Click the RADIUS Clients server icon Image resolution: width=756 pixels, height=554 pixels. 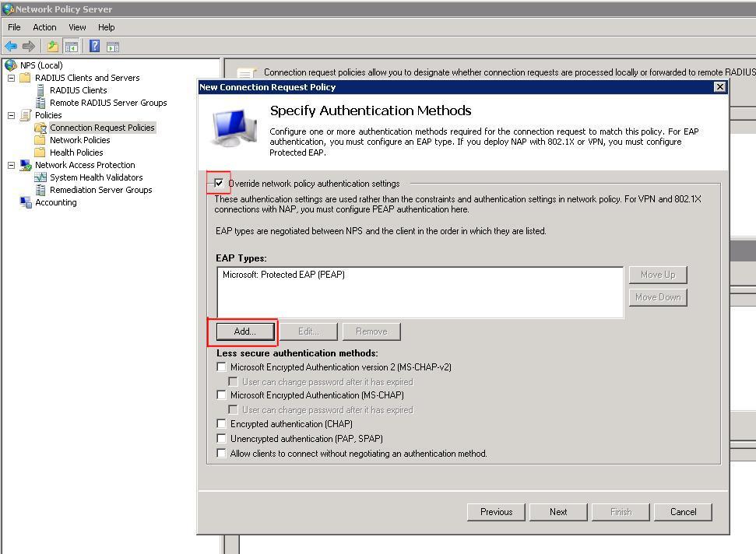pos(40,90)
